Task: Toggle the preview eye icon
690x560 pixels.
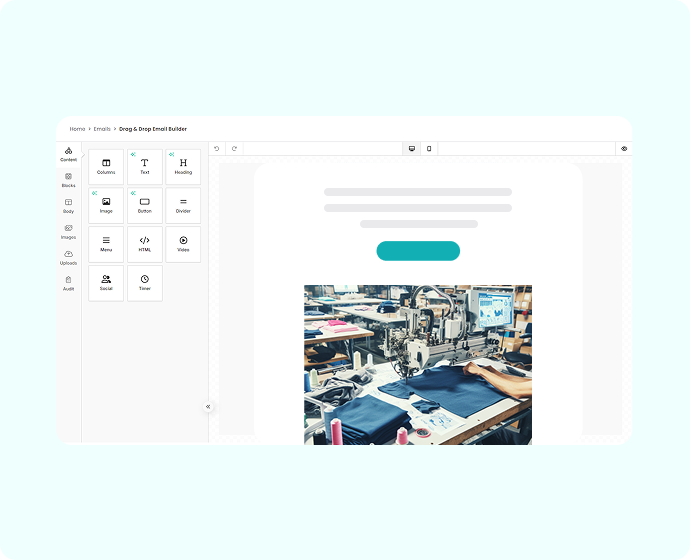Action: pyautogui.click(x=624, y=149)
